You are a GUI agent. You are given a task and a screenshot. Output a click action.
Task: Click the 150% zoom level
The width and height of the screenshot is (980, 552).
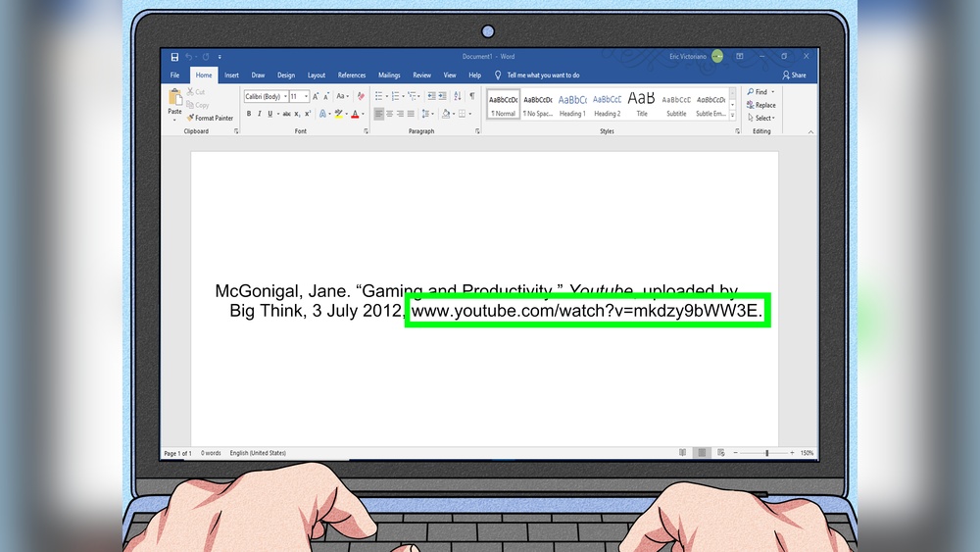(x=807, y=453)
